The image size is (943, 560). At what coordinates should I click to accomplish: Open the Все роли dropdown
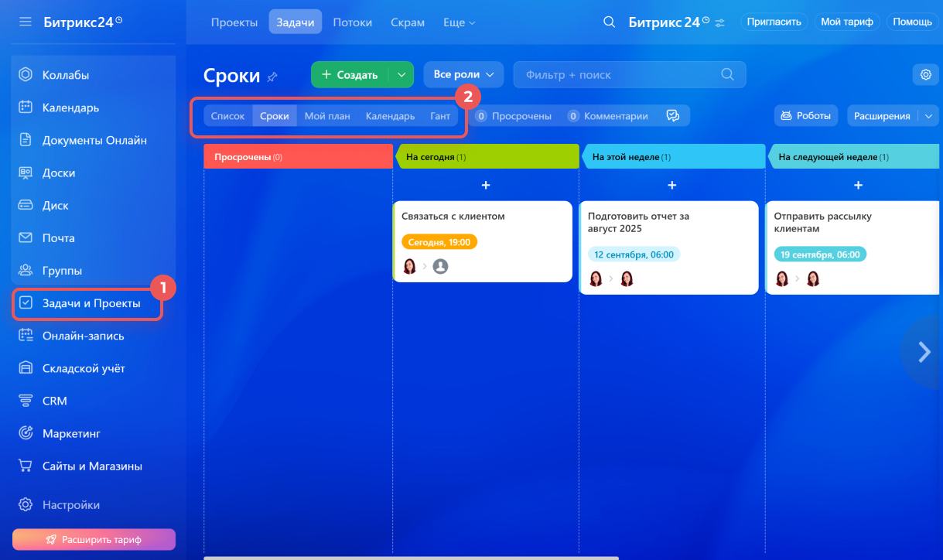[463, 75]
